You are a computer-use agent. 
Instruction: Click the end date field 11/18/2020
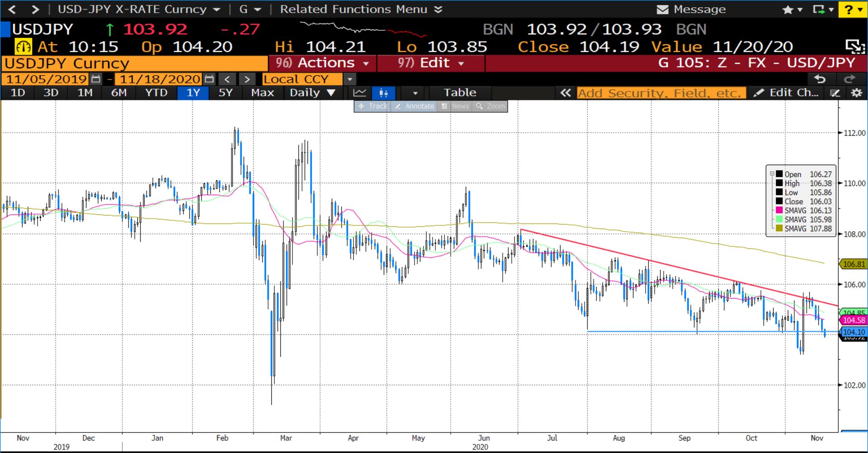[159, 79]
